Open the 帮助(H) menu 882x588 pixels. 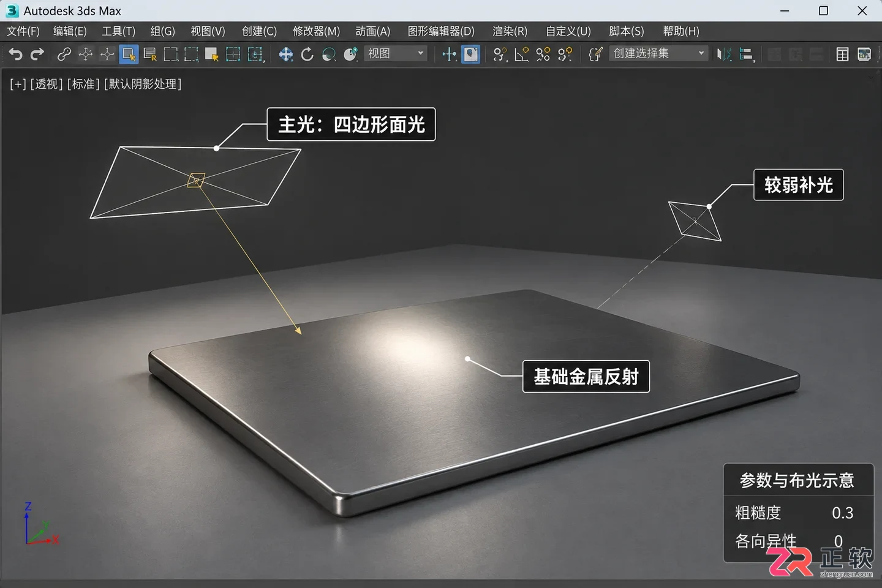click(681, 31)
